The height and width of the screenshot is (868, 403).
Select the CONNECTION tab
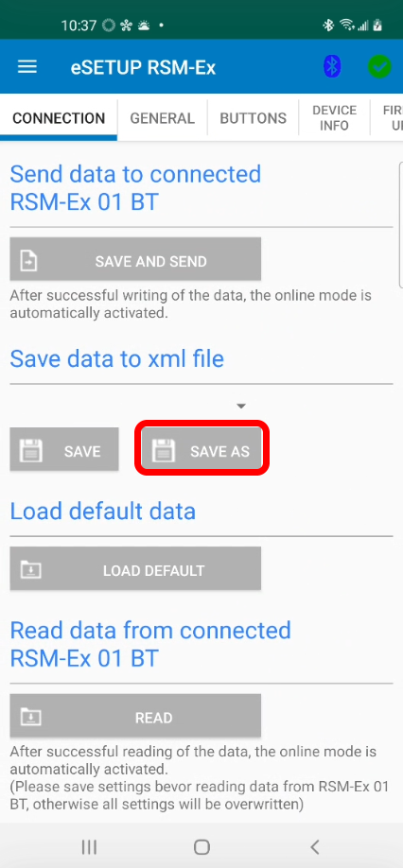59,118
